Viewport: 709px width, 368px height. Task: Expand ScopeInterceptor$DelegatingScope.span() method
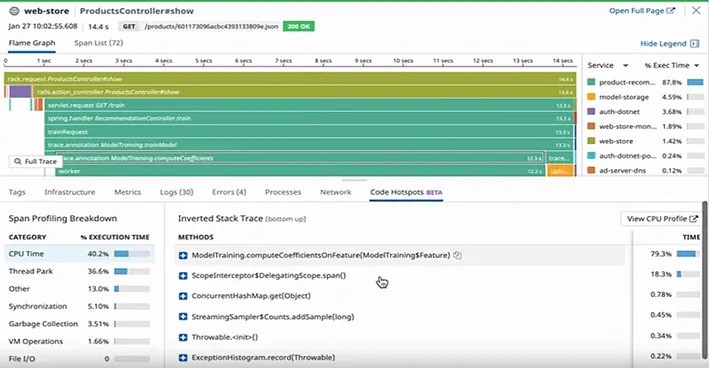pos(183,276)
